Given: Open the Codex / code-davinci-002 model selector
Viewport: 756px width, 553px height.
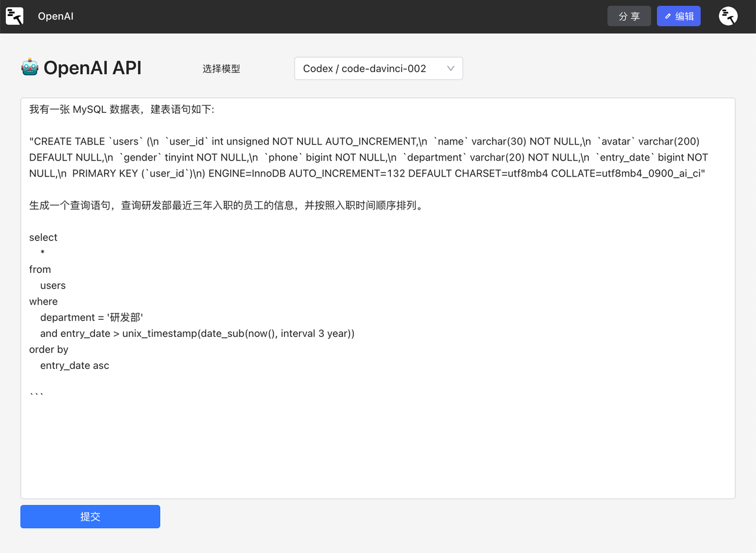Looking at the screenshot, I should (379, 68).
